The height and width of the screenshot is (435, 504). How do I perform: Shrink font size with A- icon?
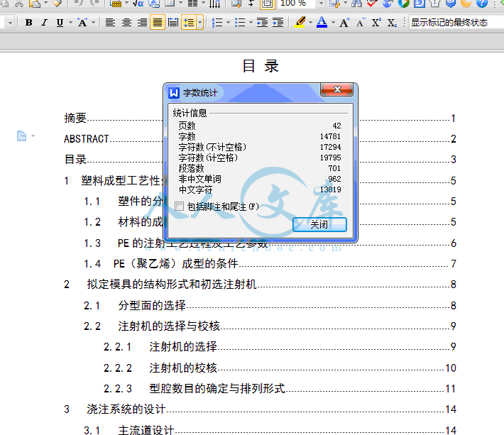point(361,23)
